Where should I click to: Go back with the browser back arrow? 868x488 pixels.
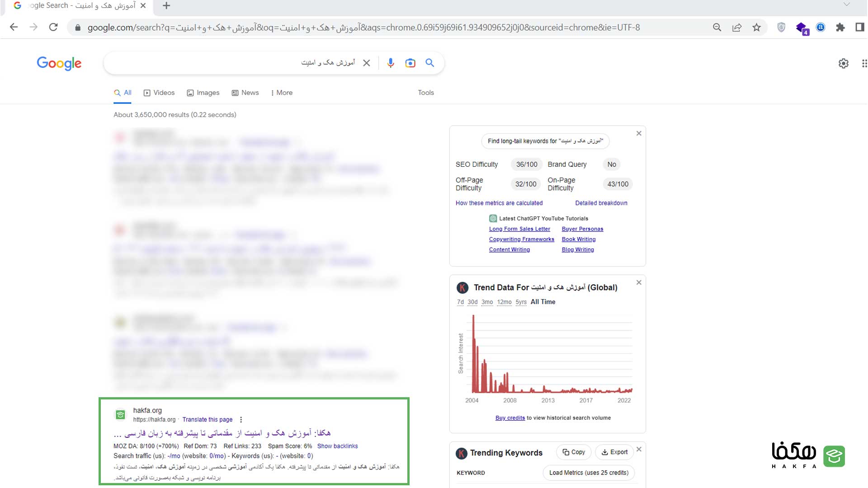[x=14, y=27]
